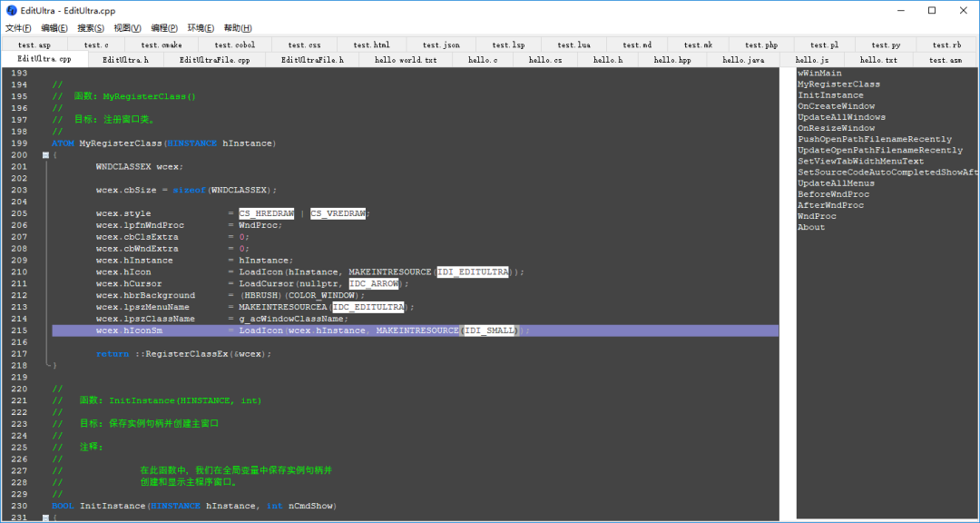Select the hello.c tab
The image size is (980, 523).
(x=483, y=60)
